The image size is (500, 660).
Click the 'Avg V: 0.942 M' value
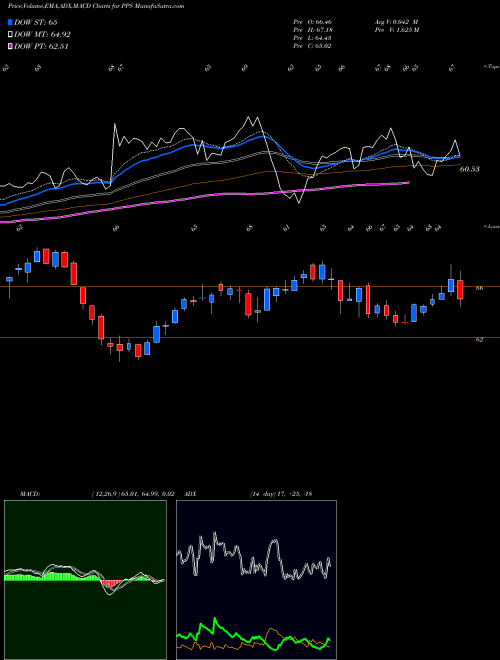coord(396,22)
